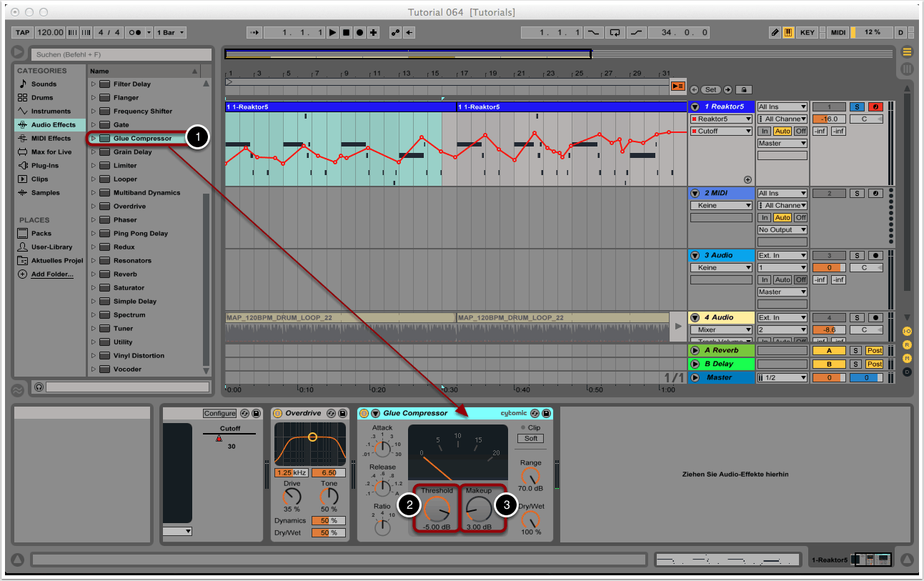Click the browser search field

(120, 54)
